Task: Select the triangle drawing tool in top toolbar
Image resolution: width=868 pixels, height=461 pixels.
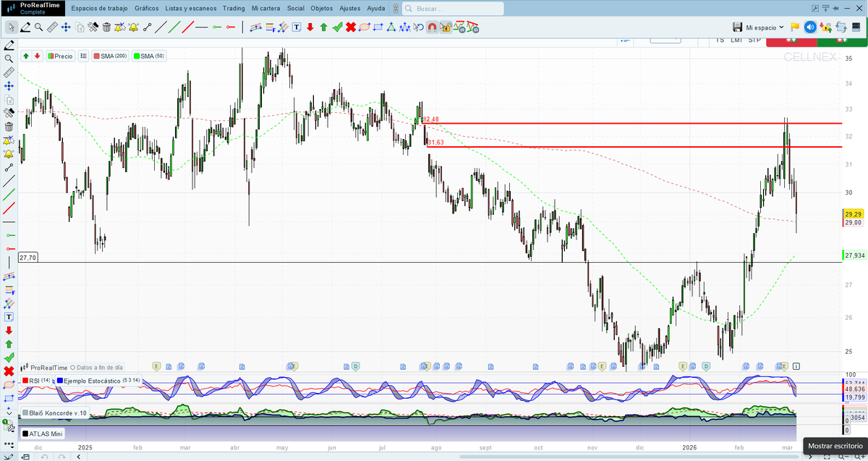Action: (391, 27)
